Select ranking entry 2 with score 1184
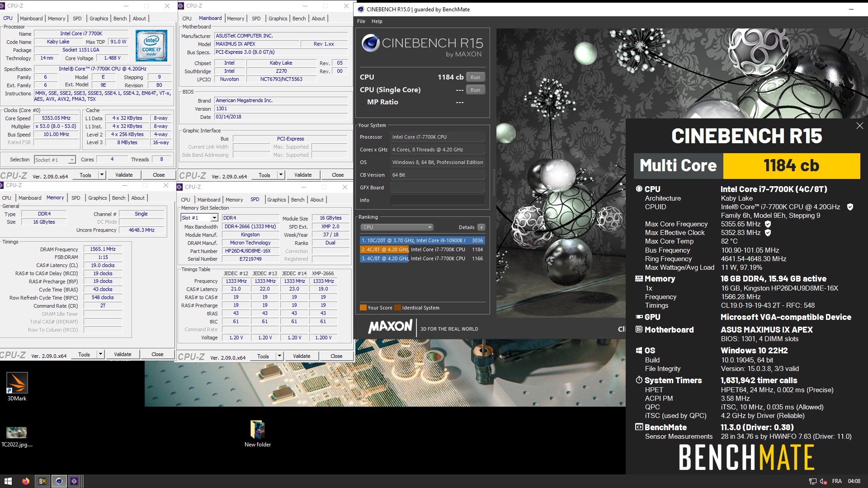This screenshot has width=868, height=488. pyautogui.click(x=422, y=249)
